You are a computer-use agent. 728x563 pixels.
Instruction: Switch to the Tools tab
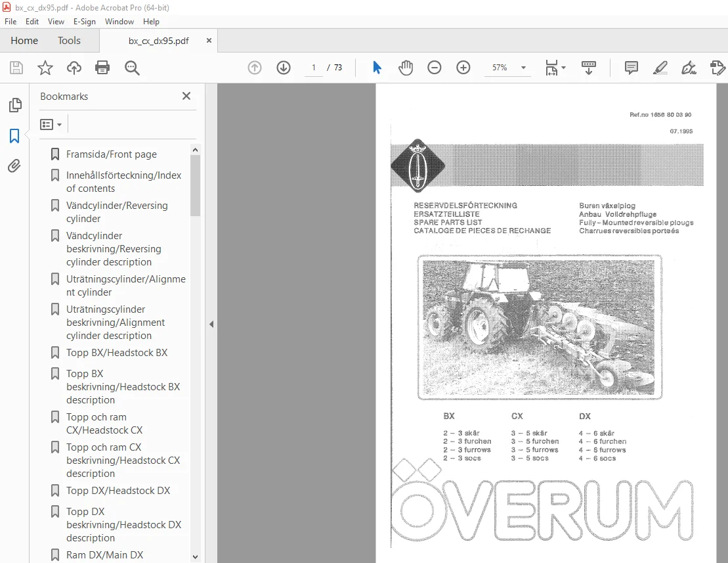pyautogui.click(x=69, y=41)
